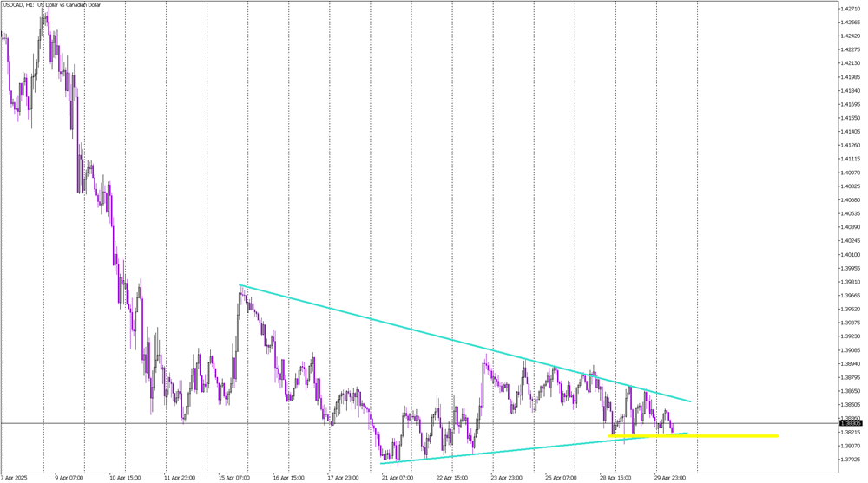Image resolution: width=868 pixels, height=483 pixels.
Task: Click the 1.41550 price level label
Action: pos(851,118)
